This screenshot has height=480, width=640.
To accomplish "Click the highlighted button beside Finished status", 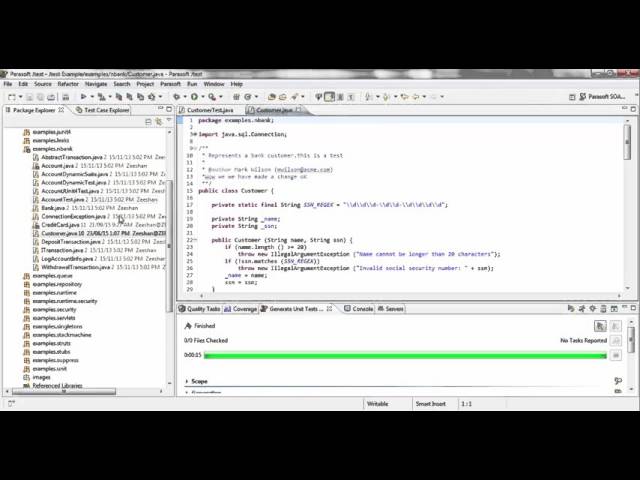I will 600,326.
